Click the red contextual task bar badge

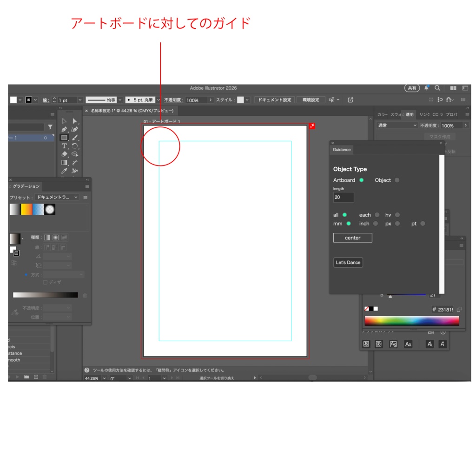(312, 126)
